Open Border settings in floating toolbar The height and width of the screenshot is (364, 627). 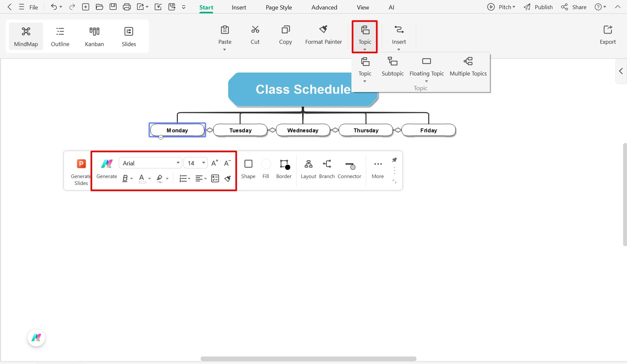pos(284,169)
